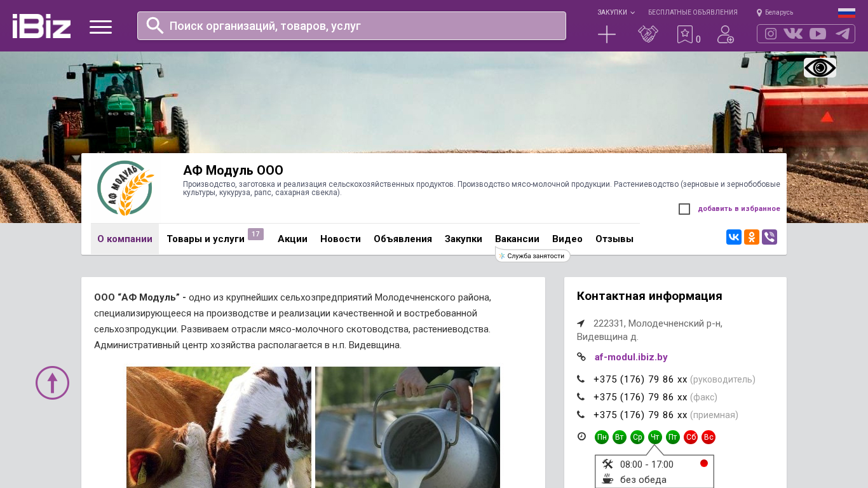The width and height of the screenshot is (868, 488).
Task: Open the 'Товары и услуги' tab
Action: tap(206, 239)
